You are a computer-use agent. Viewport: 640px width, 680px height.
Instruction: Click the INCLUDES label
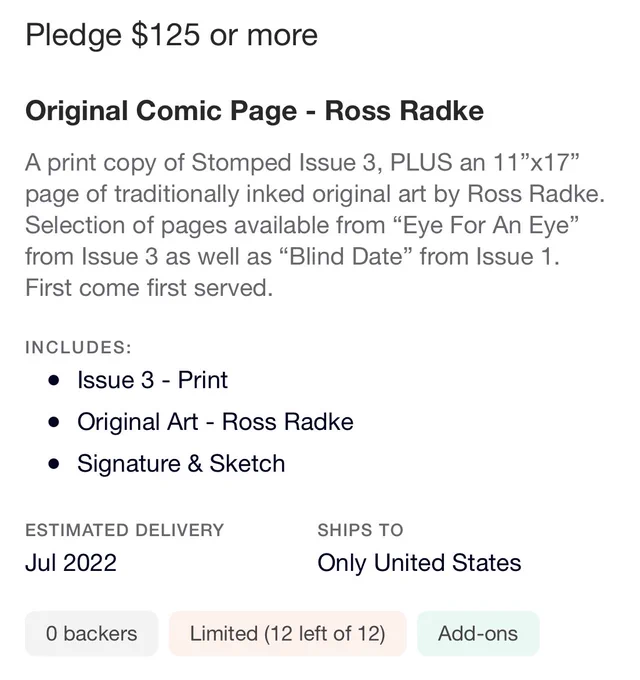click(78, 347)
